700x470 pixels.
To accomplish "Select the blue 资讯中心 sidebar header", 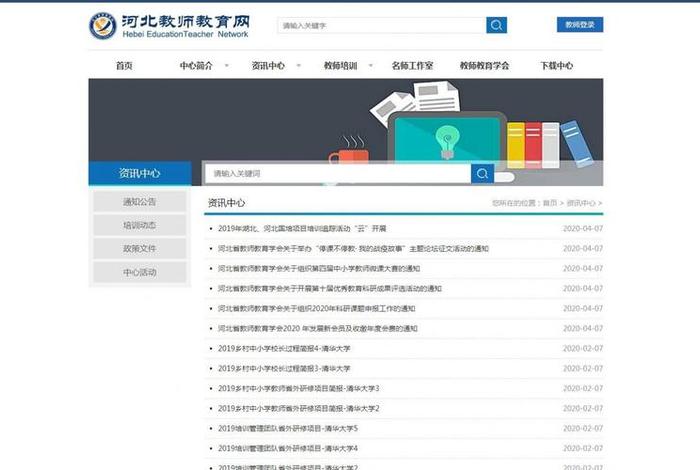I will pyautogui.click(x=140, y=173).
